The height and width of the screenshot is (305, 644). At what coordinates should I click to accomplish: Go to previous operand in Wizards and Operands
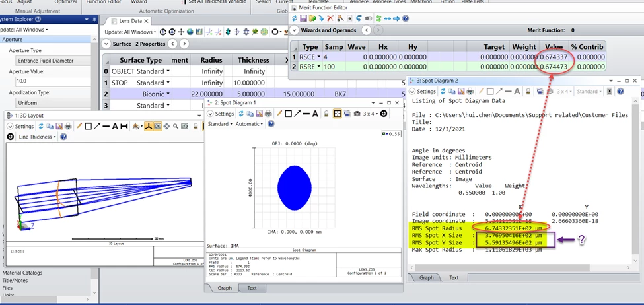(367, 30)
